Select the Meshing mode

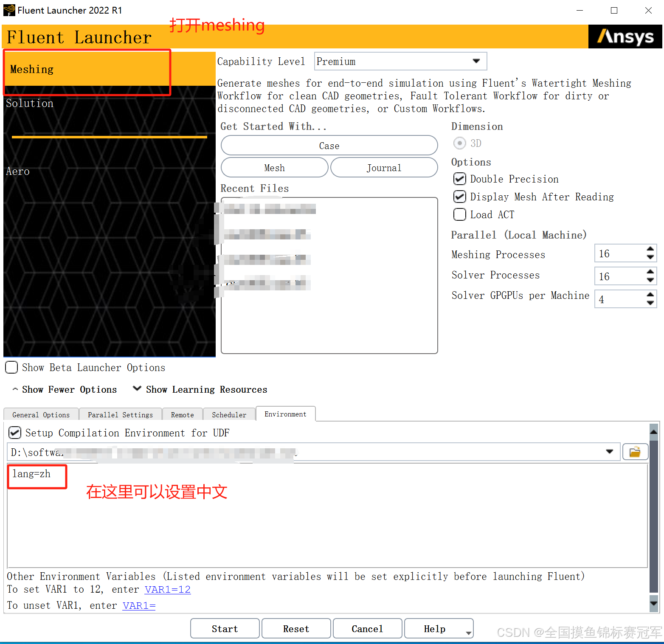point(110,69)
